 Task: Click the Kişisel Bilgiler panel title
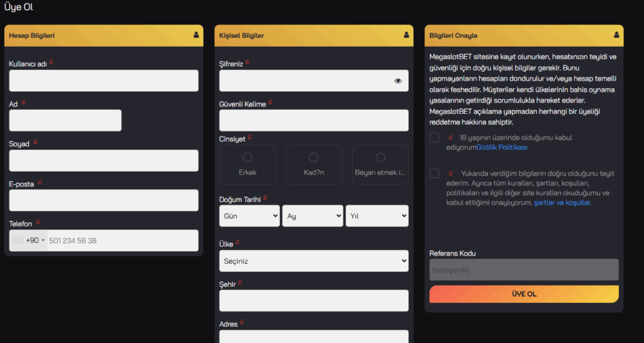241,35
